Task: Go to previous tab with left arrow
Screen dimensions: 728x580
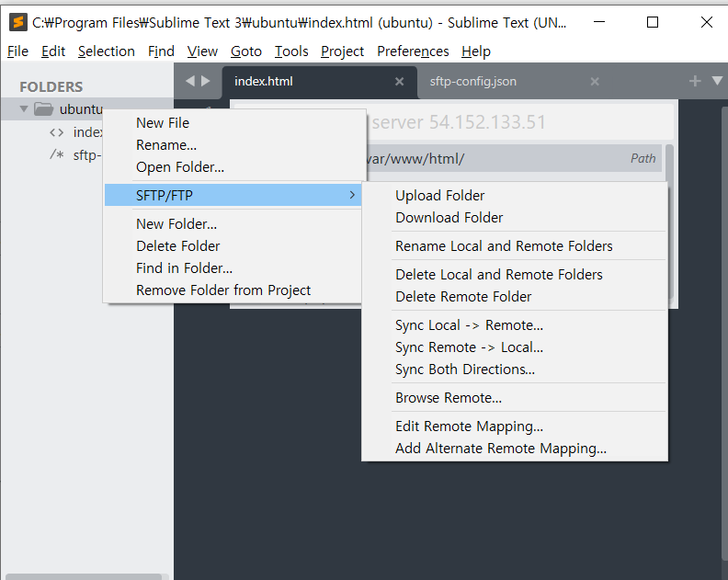Action: tap(190, 81)
